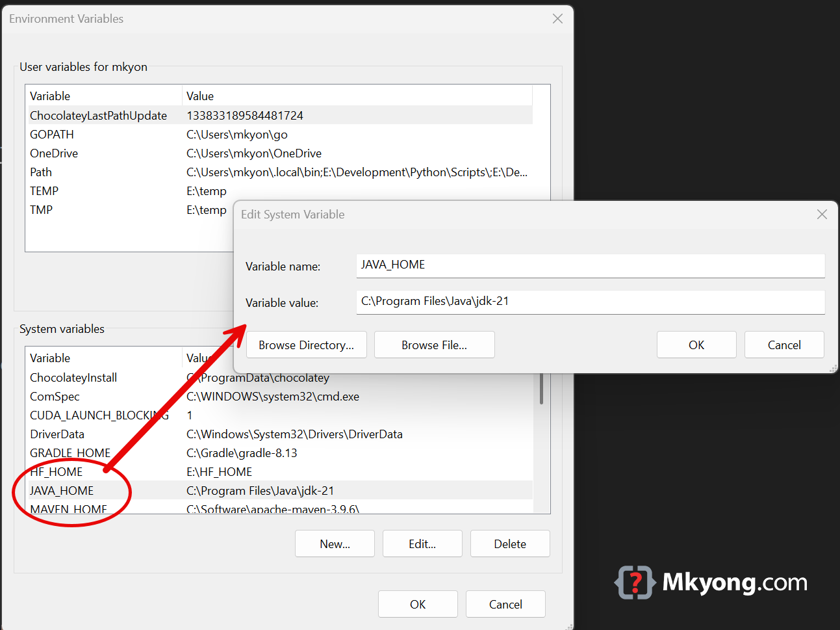Click OK at the bottom of Environment Variables
The image size is (840, 630).
click(418, 604)
